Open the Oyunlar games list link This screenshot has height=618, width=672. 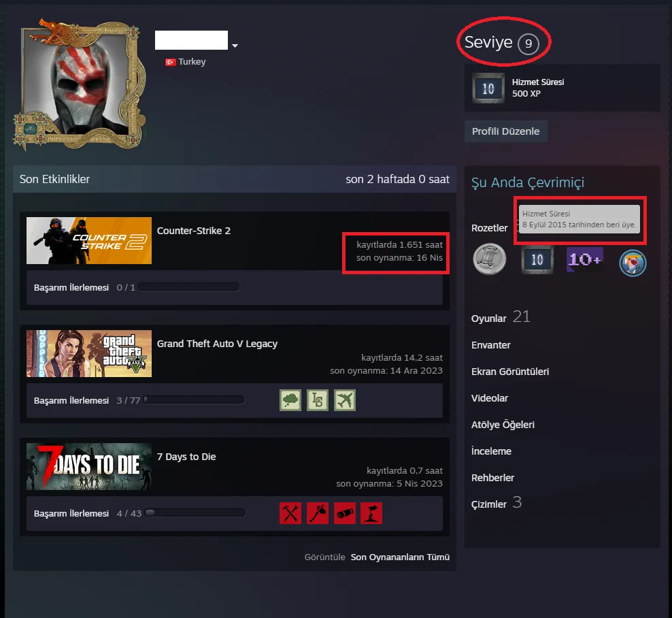[x=489, y=319]
